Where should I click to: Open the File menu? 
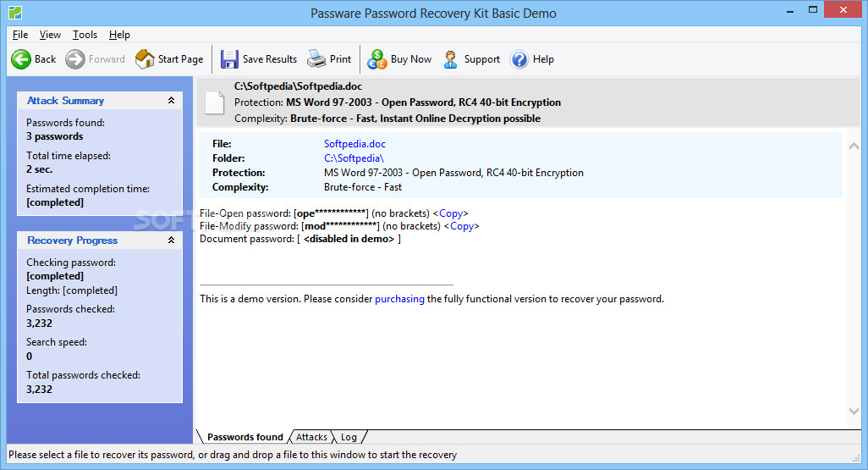(20, 35)
